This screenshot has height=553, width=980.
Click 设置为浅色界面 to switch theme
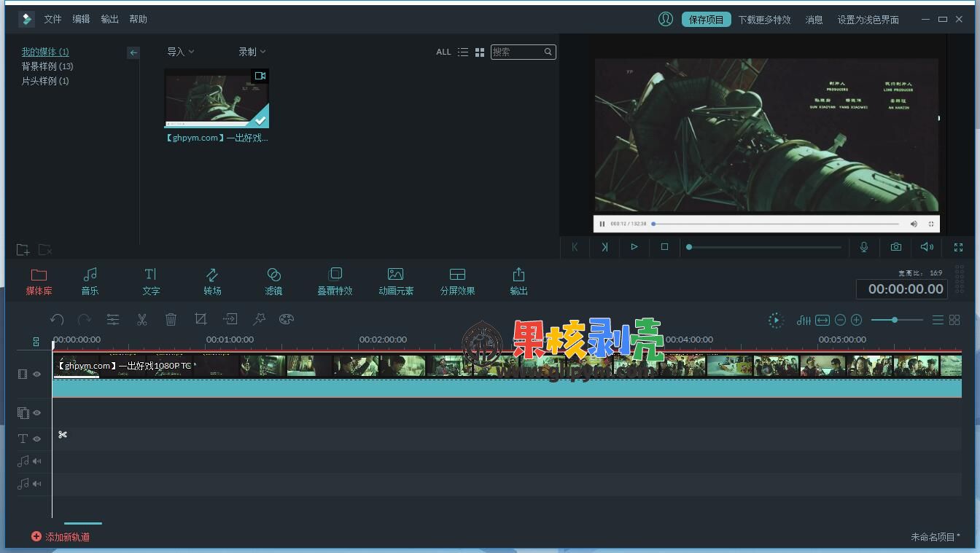pos(868,20)
